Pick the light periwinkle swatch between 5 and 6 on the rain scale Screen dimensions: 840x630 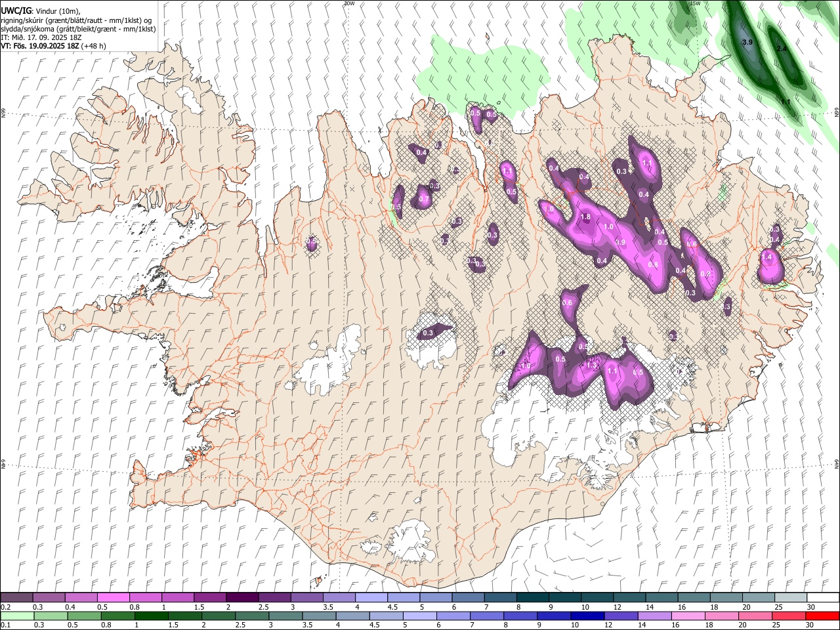coord(420,616)
